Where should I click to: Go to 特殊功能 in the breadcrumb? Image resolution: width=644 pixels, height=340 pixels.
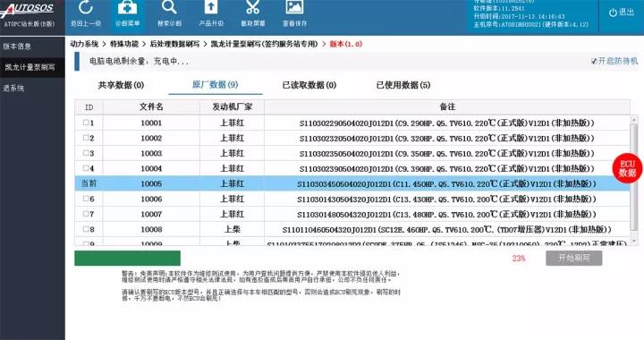(124, 44)
